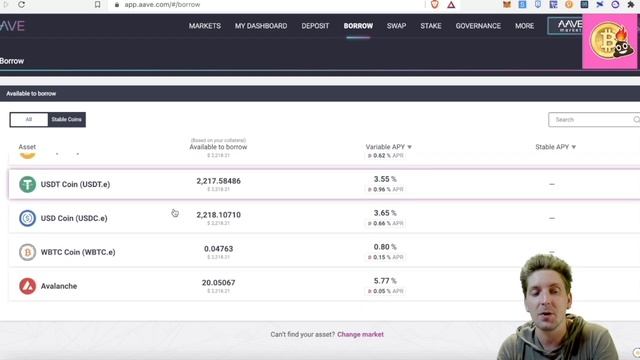Open the MORE navigation menu
The image size is (640, 360).
(524, 26)
